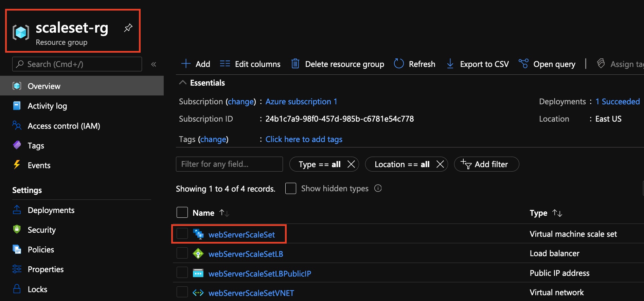Click the purple Tags icon
The width and height of the screenshot is (644, 301).
17,145
